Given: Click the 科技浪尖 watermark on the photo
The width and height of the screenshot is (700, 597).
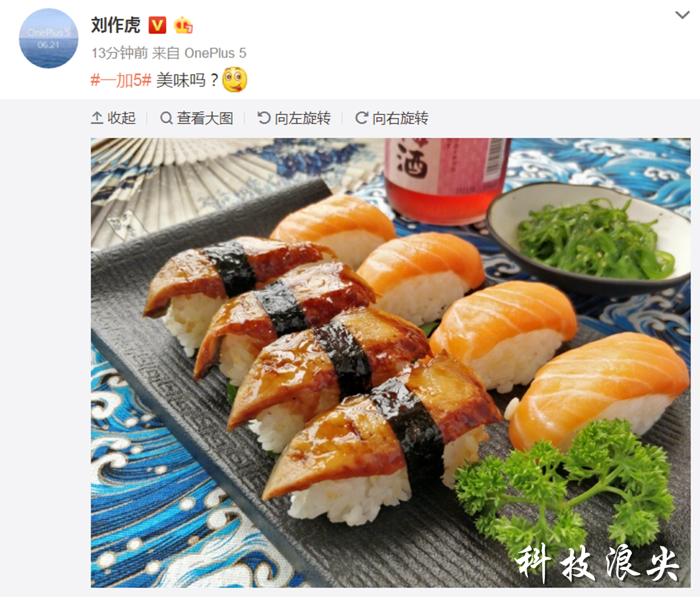Looking at the screenshot, I should pos(597,564).
